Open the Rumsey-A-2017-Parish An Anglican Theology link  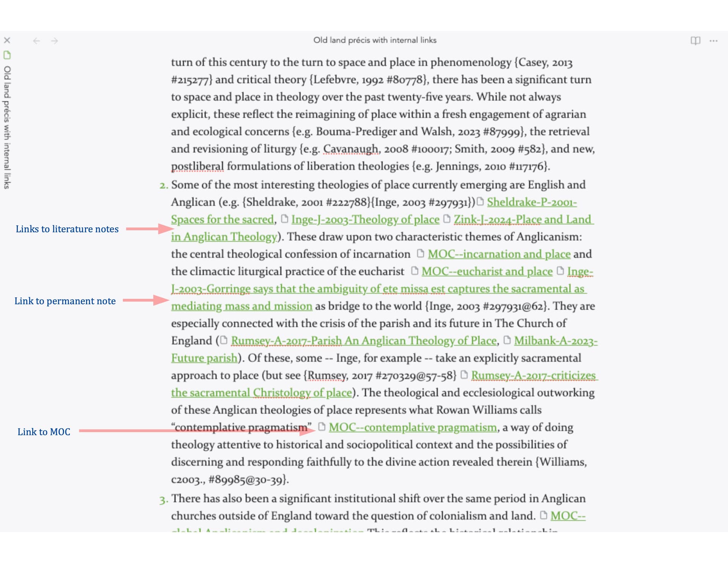click(x=364, y=341)
